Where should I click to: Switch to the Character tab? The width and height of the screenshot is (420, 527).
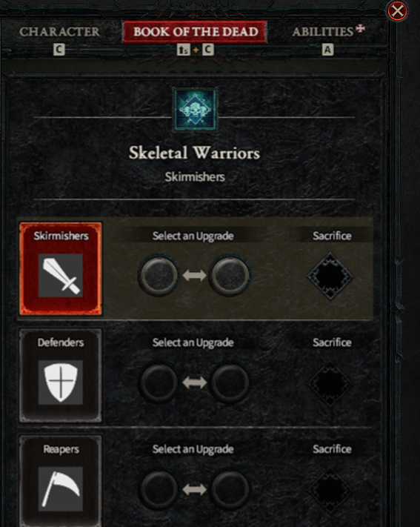coord(59,32)
